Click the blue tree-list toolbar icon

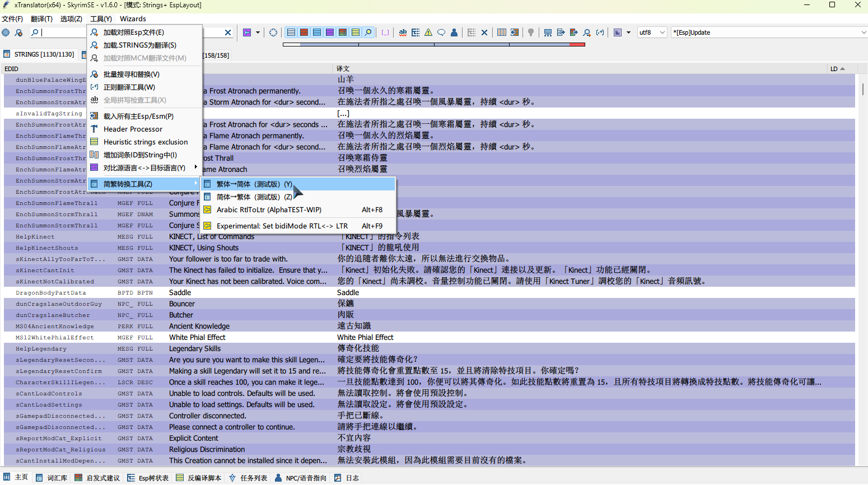[x=416, y=32]
